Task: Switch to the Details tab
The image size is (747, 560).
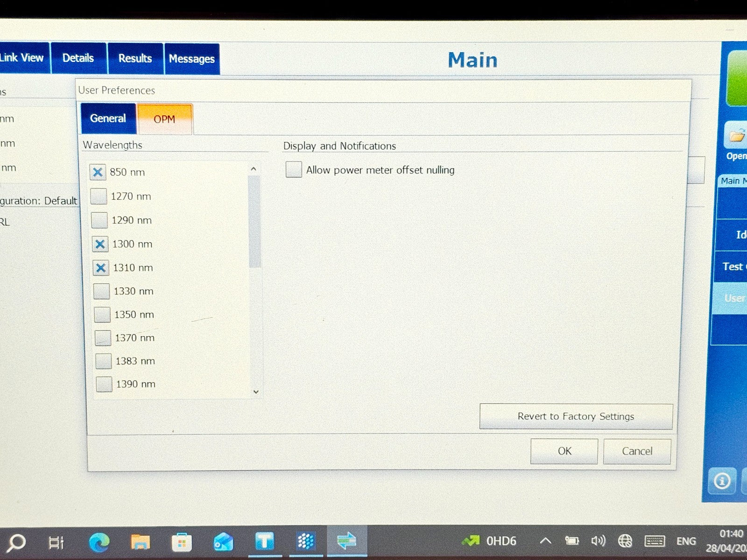Action: click(78, 58)
